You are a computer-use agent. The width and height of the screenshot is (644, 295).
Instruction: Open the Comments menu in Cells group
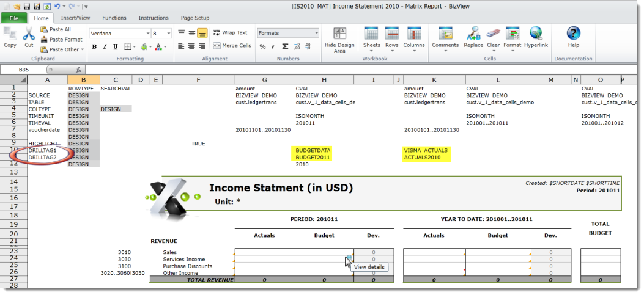pos(445,40)
